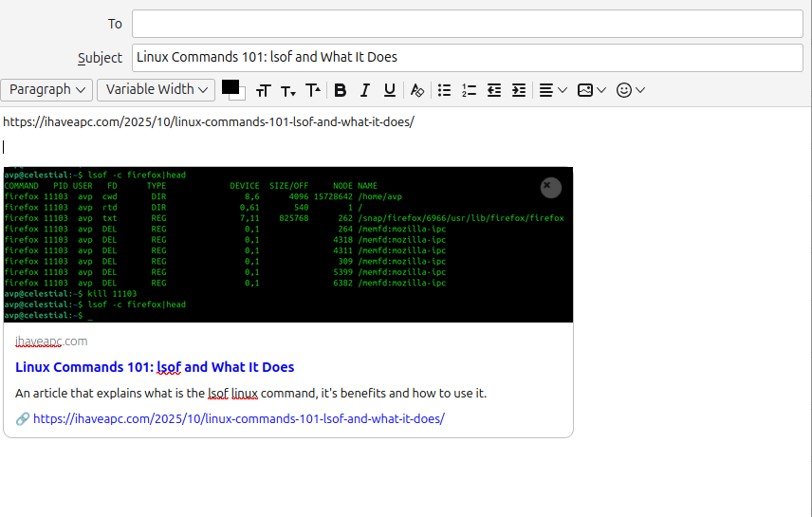Outdent the text
This screenshot has width=812, height=517.
[493, 90]
